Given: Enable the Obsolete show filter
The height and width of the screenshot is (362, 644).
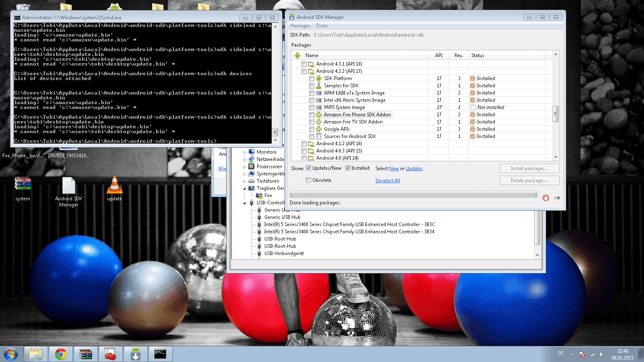Looking at the screenshot, I should pos(308,180).
